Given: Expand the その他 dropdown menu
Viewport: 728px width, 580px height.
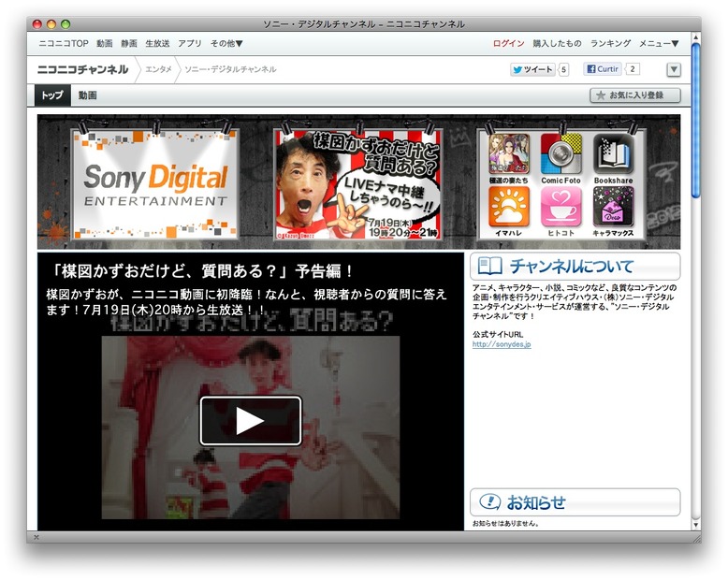Looking at the screenshot, I should pyautogui.click(x=226, y=43).
